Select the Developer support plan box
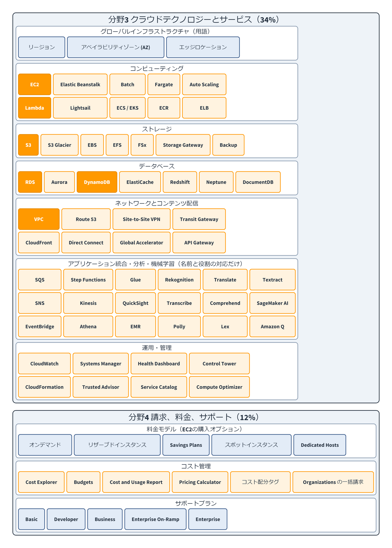 tap(66, 519)
